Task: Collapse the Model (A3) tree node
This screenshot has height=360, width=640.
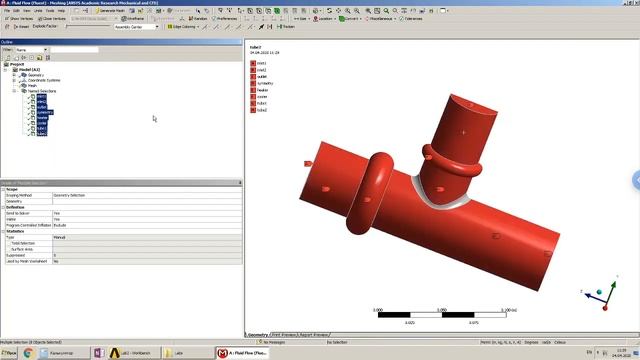Action: click(5, 70)
